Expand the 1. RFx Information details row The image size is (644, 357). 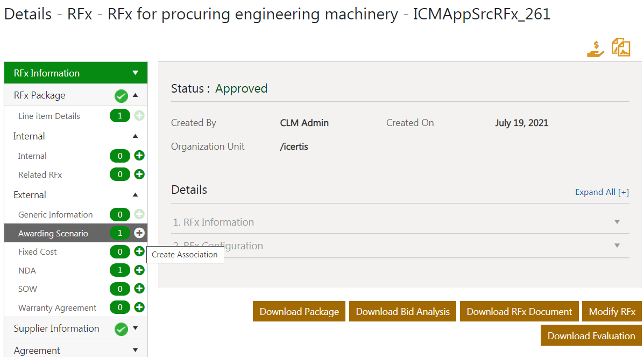tap(617, 222)
